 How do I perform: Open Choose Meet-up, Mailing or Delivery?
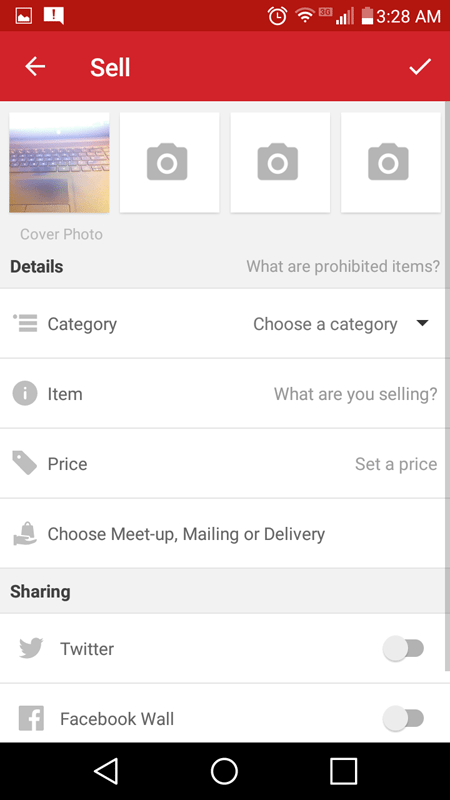pos(225,534)
